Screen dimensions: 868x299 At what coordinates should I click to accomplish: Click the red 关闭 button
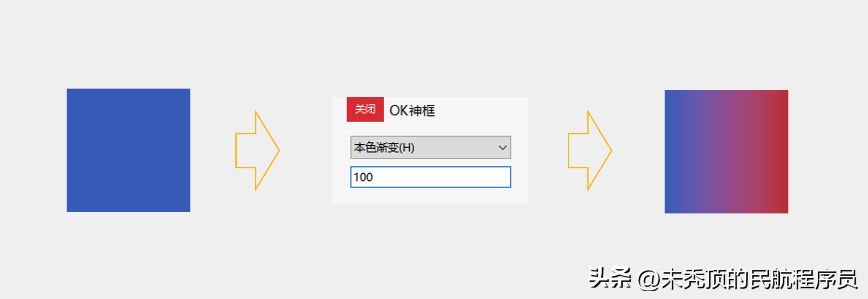tap(365, 109)
